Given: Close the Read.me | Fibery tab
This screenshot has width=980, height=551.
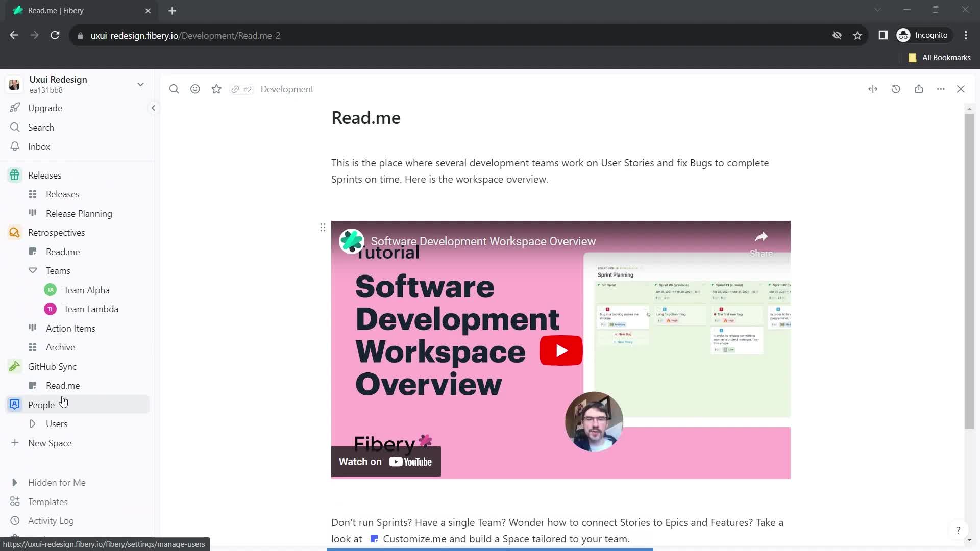Looking at the screenshot, I should click(148, 11).
